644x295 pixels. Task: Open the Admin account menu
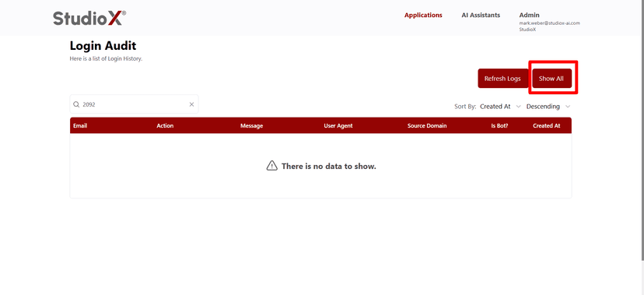point(530,16)
